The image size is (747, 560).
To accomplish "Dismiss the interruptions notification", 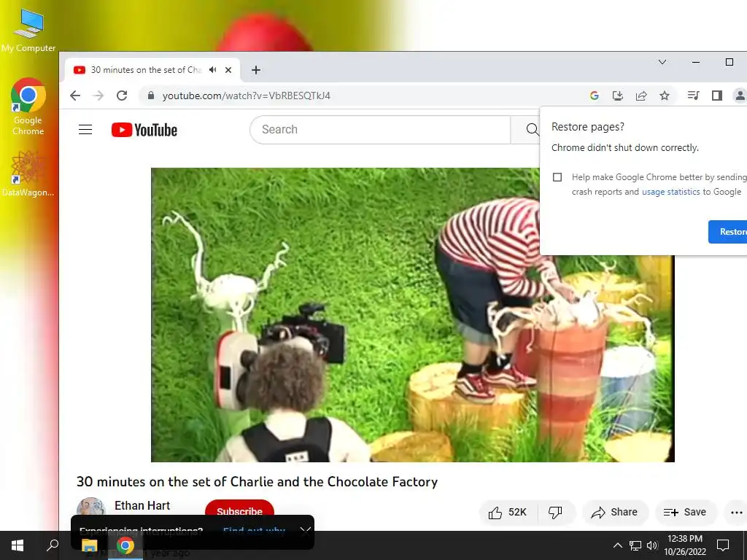I will [x=306, y=532].
